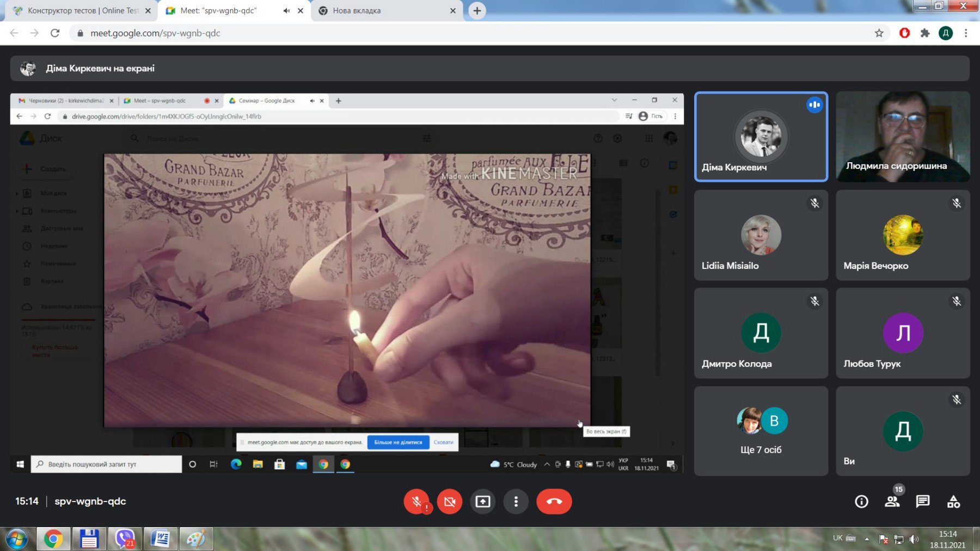Image resolution: width=980 pixels, height=551 pixels.
Task: Close the Конструктор тестов tab
Action: click(148, 11)
